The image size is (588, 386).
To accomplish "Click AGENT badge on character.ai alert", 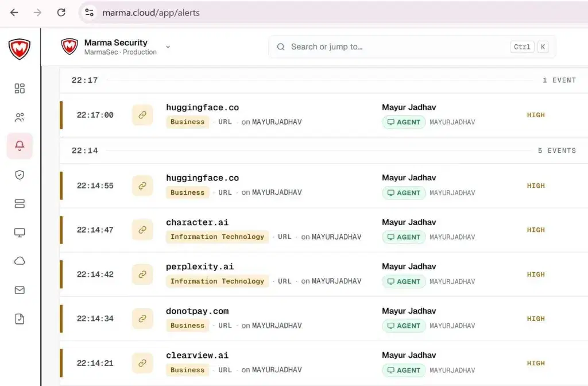I will click(404, 237).
